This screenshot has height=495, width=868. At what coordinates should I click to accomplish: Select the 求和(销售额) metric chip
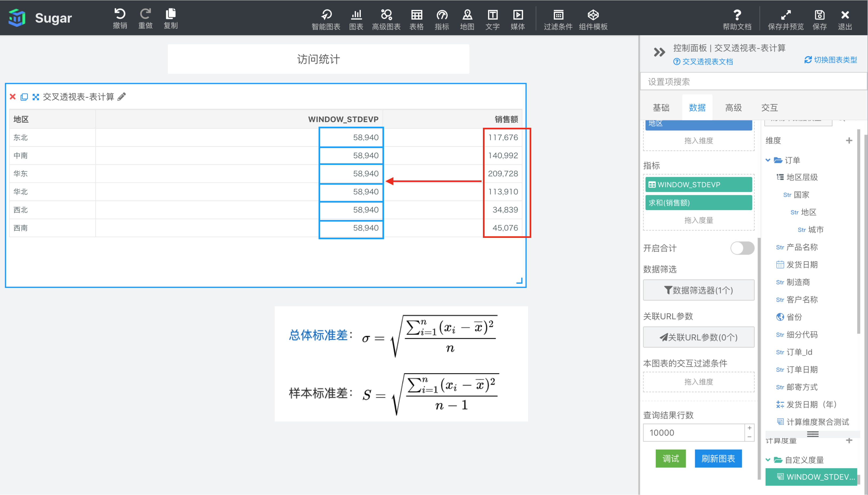pos(698,203)
